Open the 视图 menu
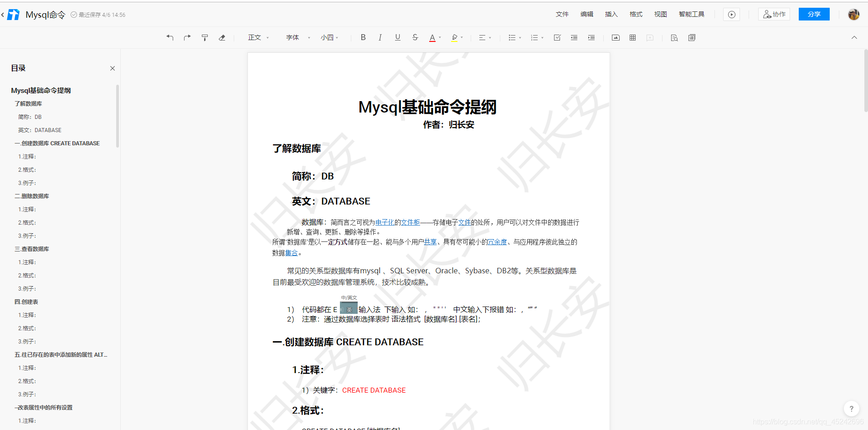 tap(661, 14)
